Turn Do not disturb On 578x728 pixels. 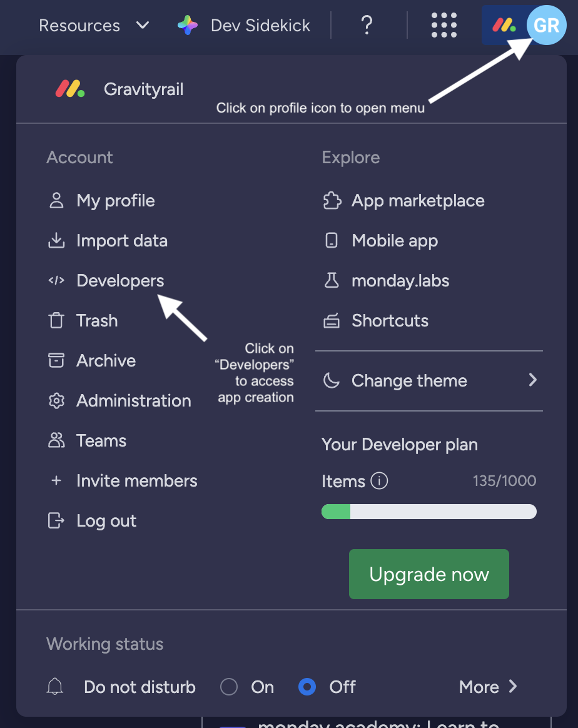[x=229, y=687]
